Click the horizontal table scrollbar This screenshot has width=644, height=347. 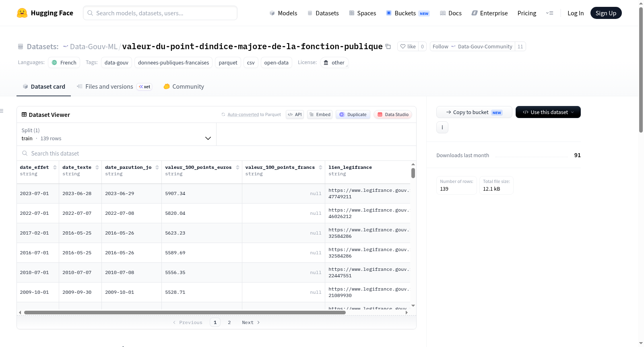point(185,312)
